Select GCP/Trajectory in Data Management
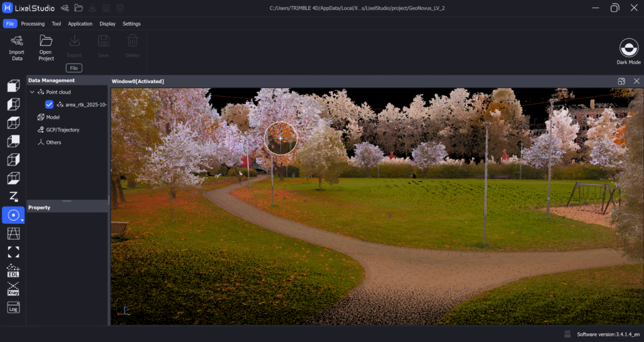Image resolution: width=644 pixels, height=342 pixels. coord(62,130)
